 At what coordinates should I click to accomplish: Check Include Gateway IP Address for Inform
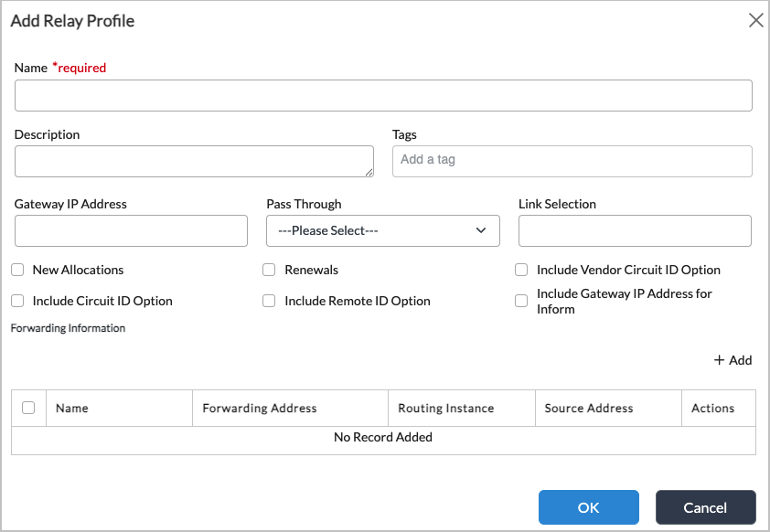[521, 301]
